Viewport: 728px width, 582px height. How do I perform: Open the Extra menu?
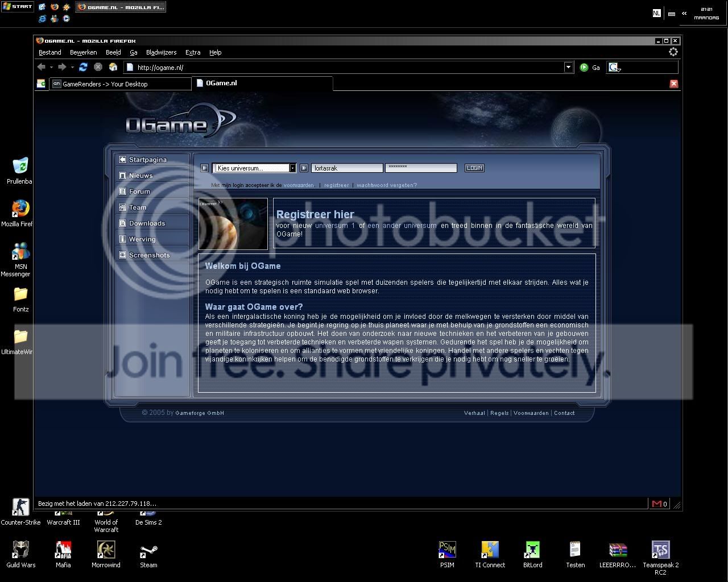point(193,52)
